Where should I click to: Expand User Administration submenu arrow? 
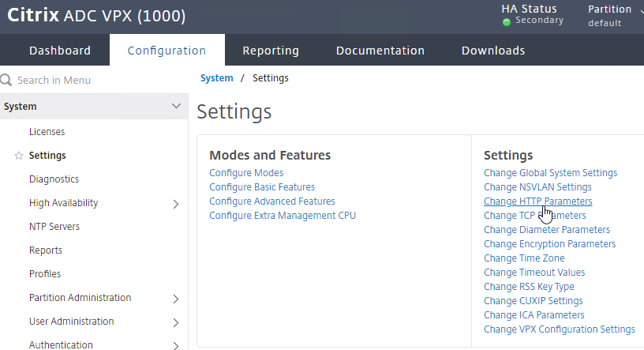coord(176,322)
